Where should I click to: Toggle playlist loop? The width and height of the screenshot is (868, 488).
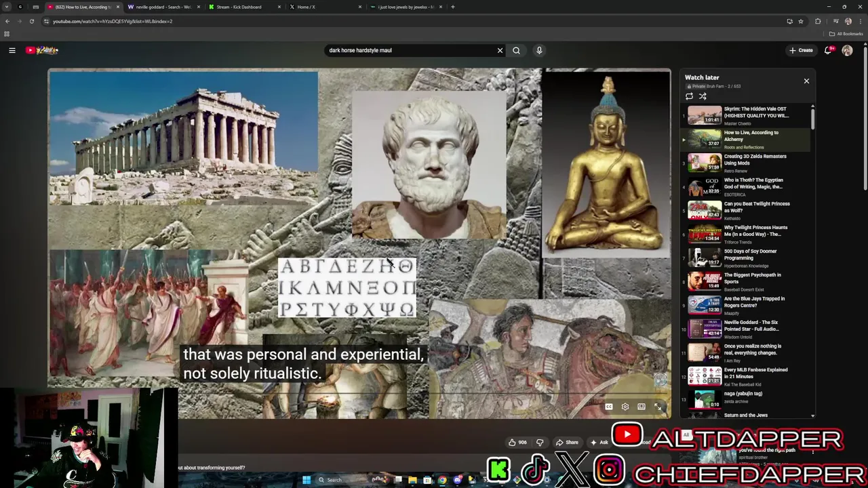click(x=689, y=96)
